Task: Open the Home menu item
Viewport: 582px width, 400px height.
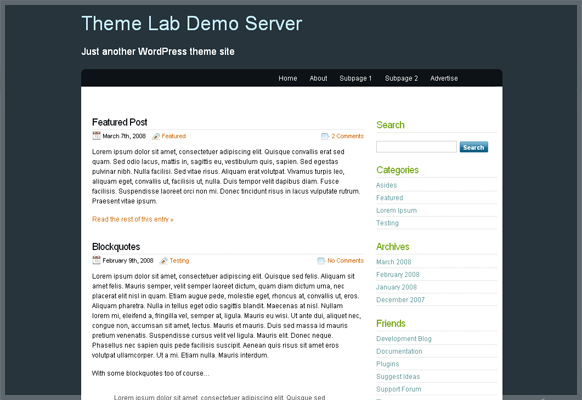Action: [288, 78]
